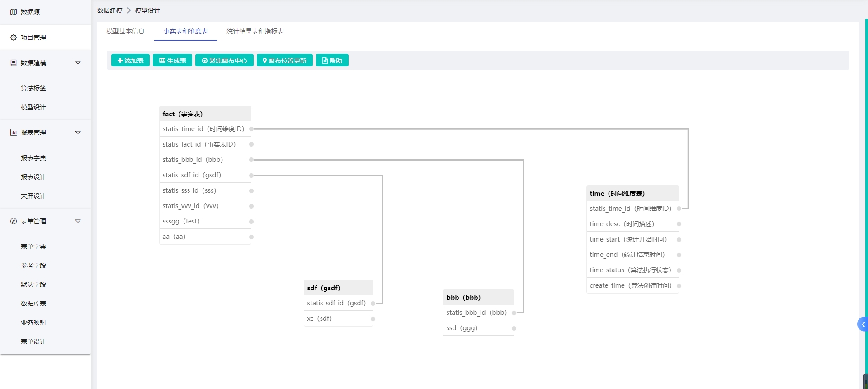Open 大屏设计 menu item
The image size is (868, 389).
click(33, 196)
